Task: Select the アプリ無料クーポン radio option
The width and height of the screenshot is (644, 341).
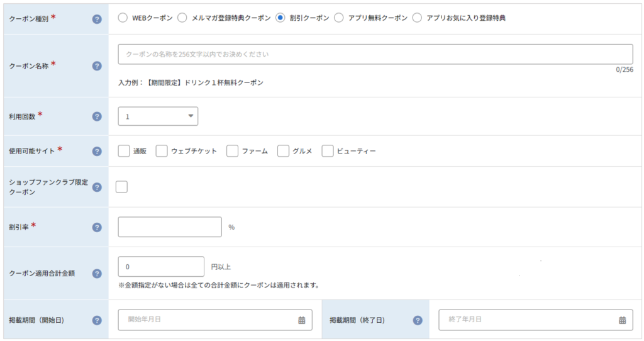Action: tap(339, 18)
